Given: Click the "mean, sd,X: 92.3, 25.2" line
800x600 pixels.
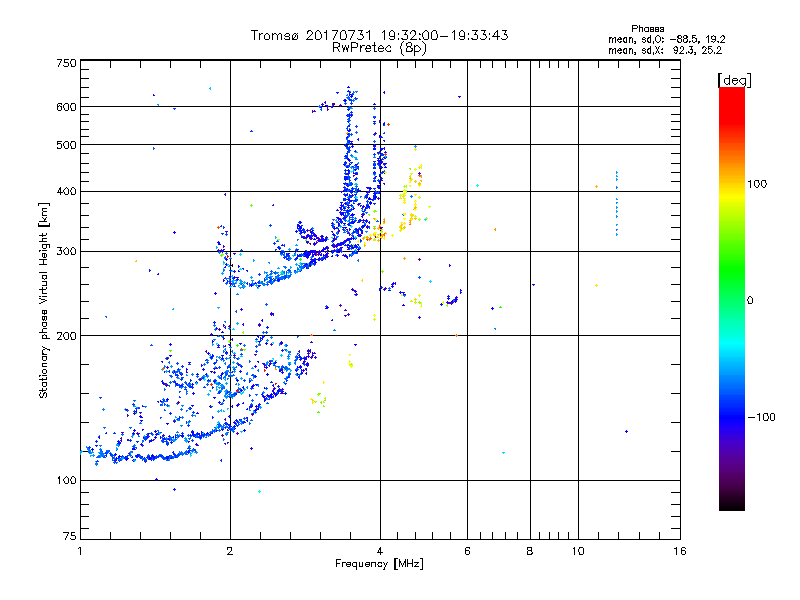Looking at the screenshot, I should click(x=665, y=51).
